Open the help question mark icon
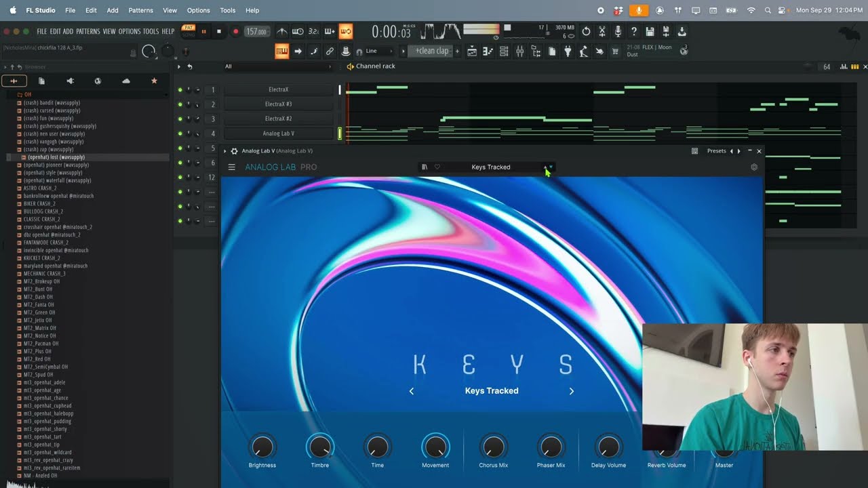Viewport: 868px width, 488px height. (633, 32)
